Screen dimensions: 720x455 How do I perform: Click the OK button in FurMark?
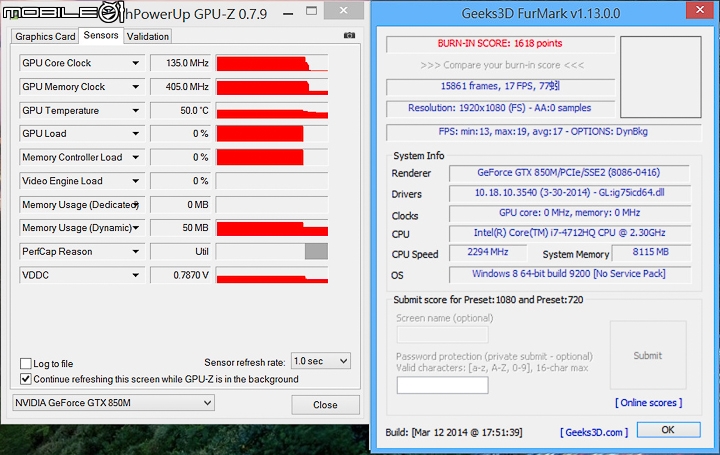pyautogui.click(x=668, y=430)
